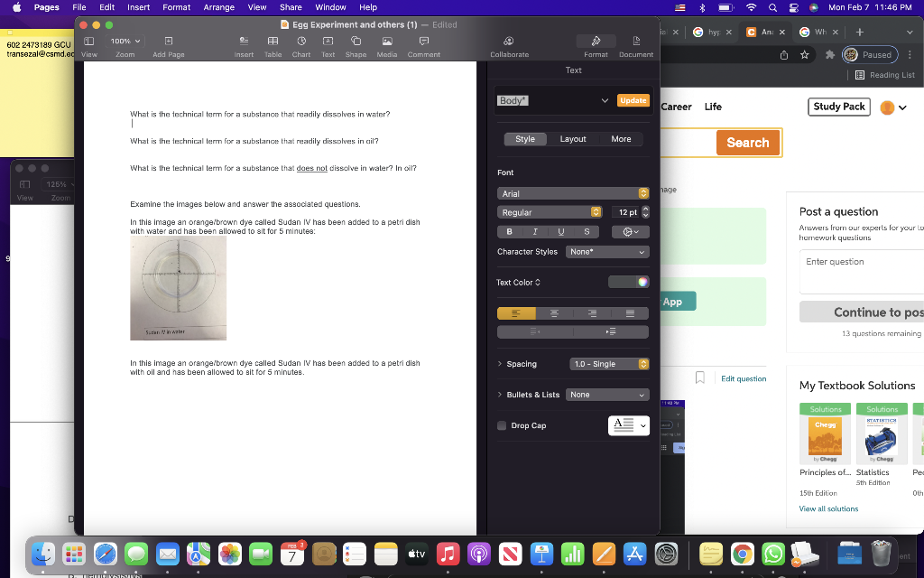The image size is (924, 578).
Task: Open the Spacing dropdown showing 1.0 - Single
Action: pos(607,363)
